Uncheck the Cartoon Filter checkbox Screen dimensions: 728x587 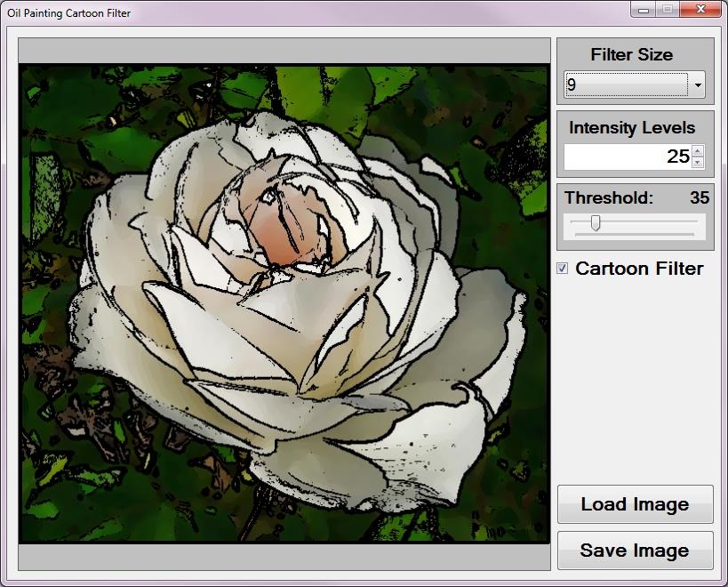563,269
